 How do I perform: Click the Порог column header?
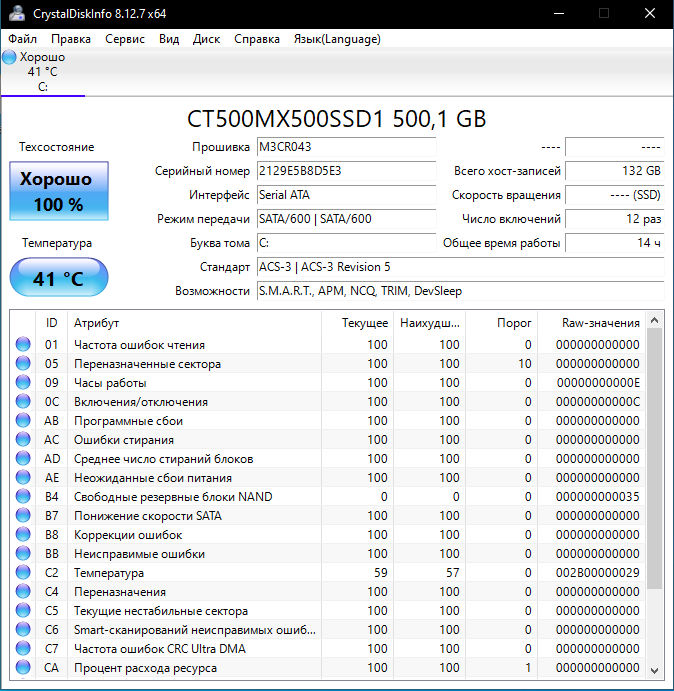(x=502, y=323)
